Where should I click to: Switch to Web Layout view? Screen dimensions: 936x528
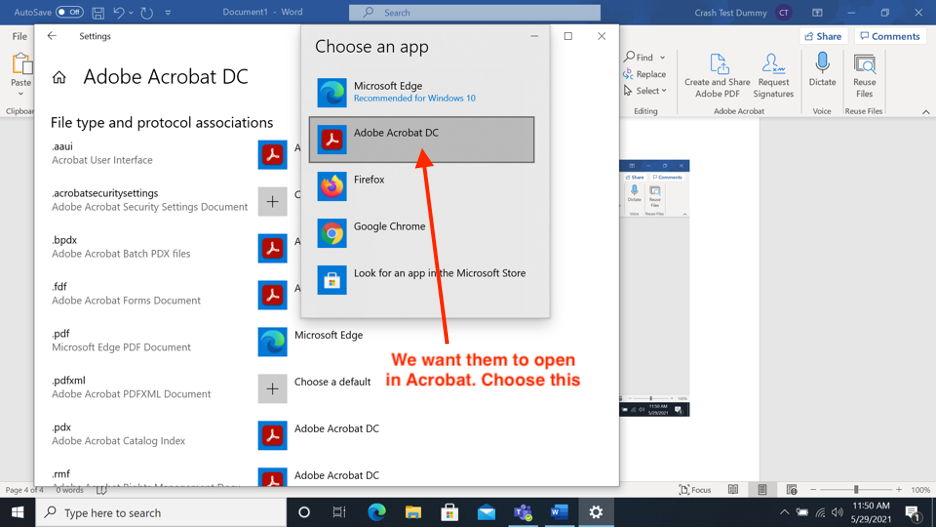pos(792,490)
